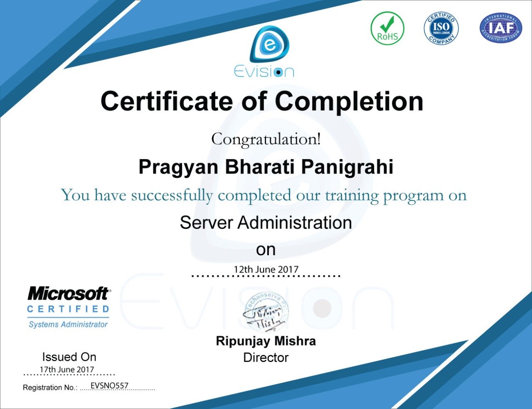
Task: Click the green RoHS checkmark badge
Action: click(x=387, y=28)
